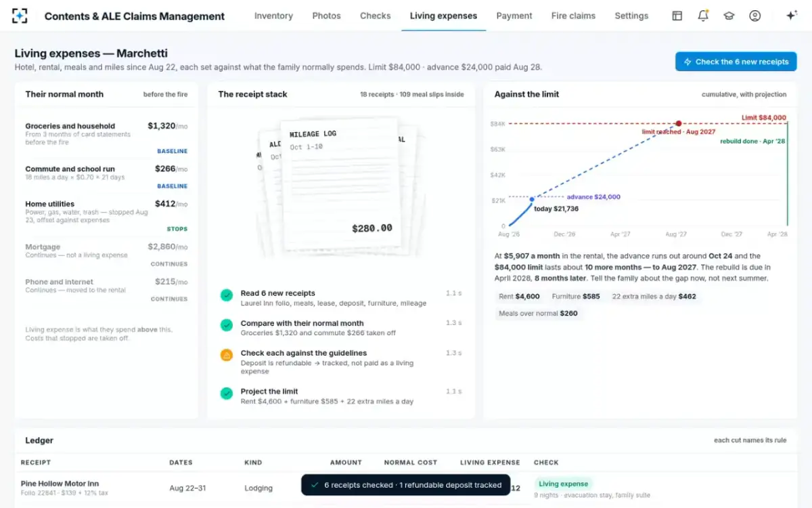This screenshot has width=812, height=508.
Task: Click the STOPS tag under Home utilities
Action: click(x=177, y=229)
